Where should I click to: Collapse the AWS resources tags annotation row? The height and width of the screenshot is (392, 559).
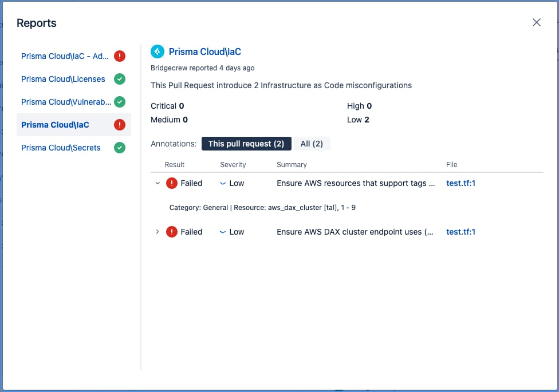coord(158,183)
